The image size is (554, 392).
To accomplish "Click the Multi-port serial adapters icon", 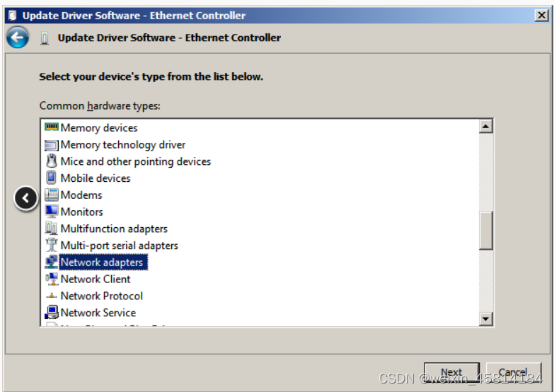I will [52, 245].
